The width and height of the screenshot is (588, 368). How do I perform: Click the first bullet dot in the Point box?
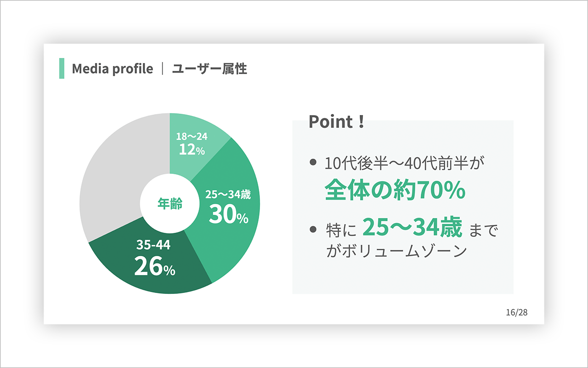click(313, 162)
